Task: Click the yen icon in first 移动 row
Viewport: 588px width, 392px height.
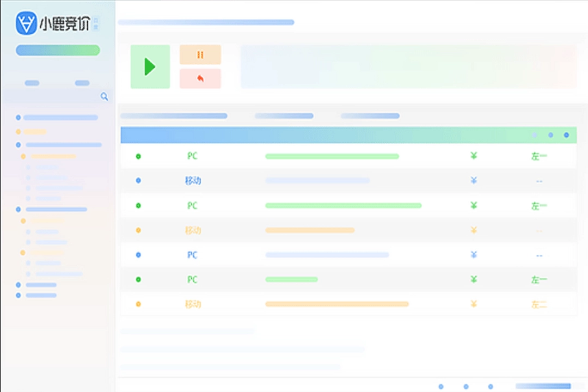Action: (474, 180)
